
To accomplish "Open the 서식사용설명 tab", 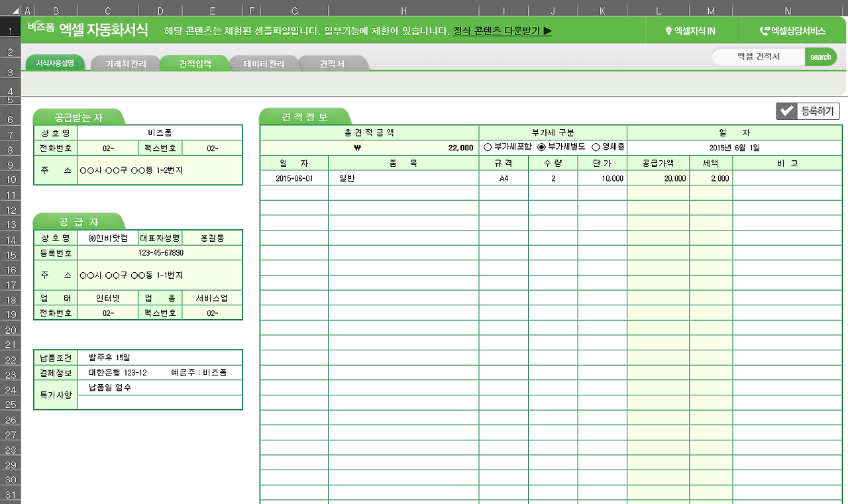I will click(x=56, y=64).
